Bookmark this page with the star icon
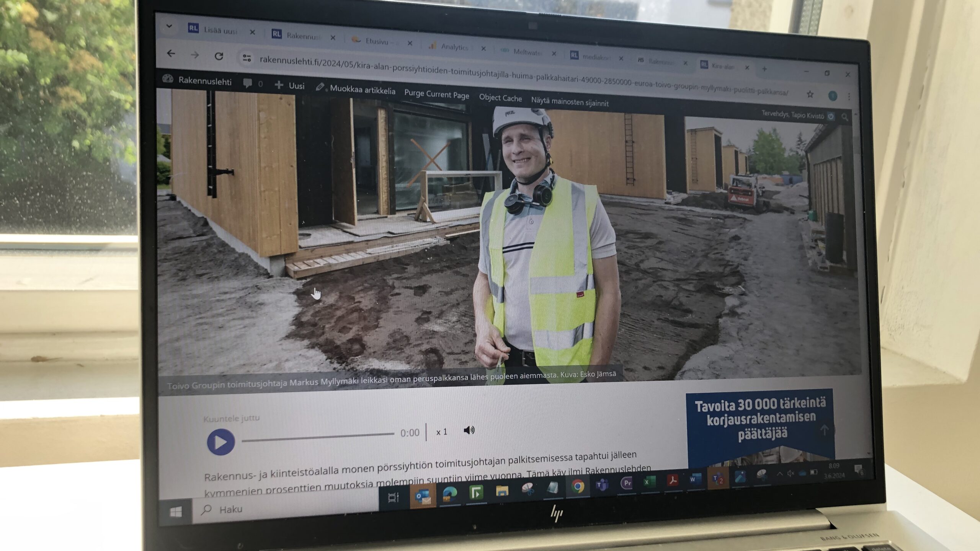Image resolution: width=980 pixels, height=551 pixels. coord(810,94)
